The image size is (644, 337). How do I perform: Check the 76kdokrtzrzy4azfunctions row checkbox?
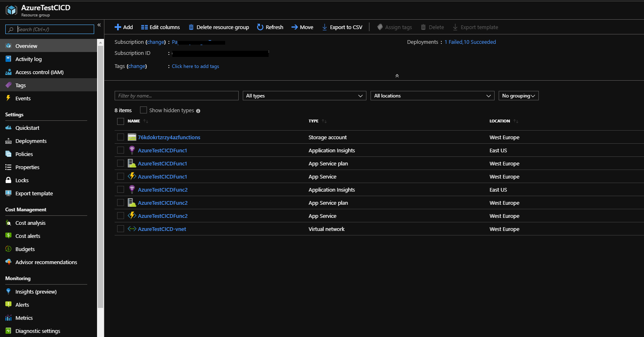pyautogui.click(x=120, y=137)
